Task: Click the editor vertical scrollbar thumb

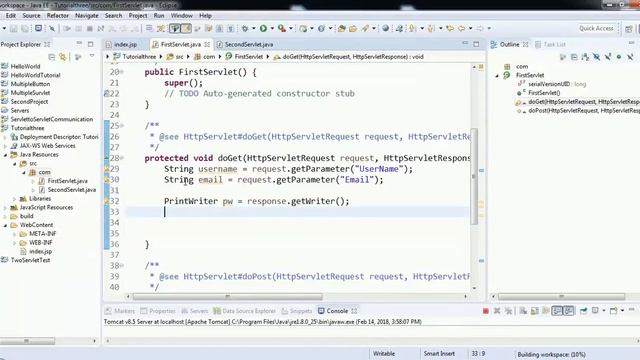Action: (474, 176)
